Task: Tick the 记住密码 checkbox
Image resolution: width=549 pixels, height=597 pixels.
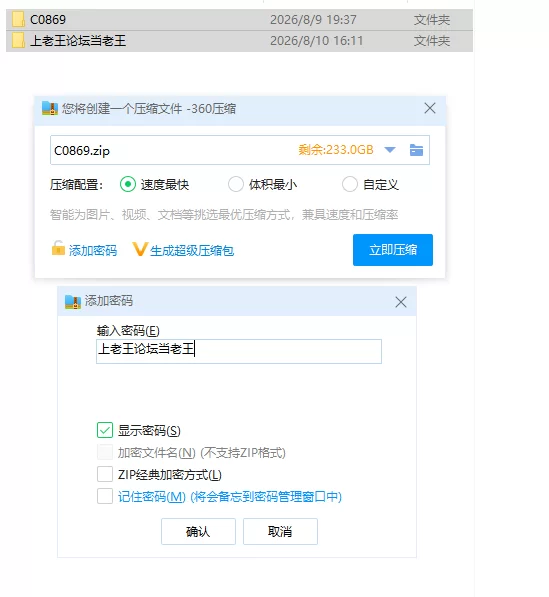Action: click(x=105, y=496)
